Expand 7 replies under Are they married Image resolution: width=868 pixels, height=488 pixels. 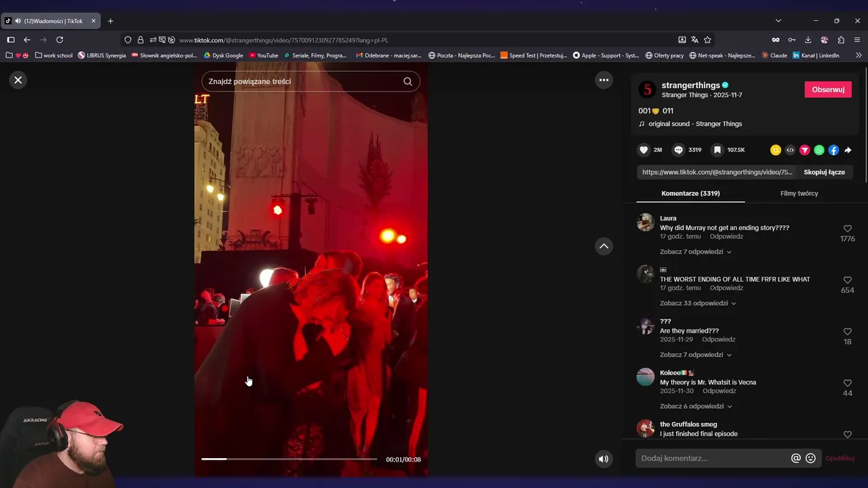point(695,354)
